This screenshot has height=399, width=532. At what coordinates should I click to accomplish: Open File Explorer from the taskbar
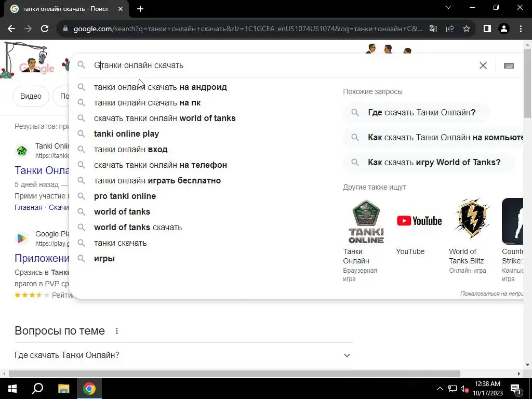pyautogui.click(x=63, y=389)
